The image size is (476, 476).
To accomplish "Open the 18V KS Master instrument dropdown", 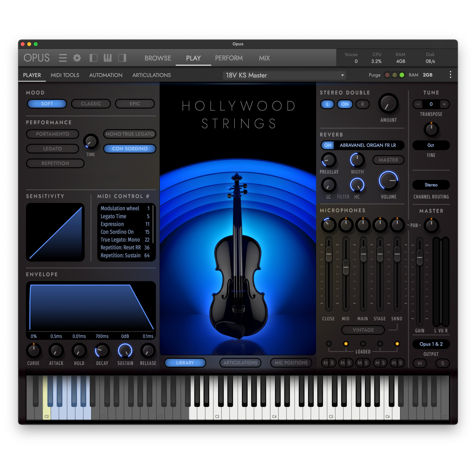I will click(284, 75).
